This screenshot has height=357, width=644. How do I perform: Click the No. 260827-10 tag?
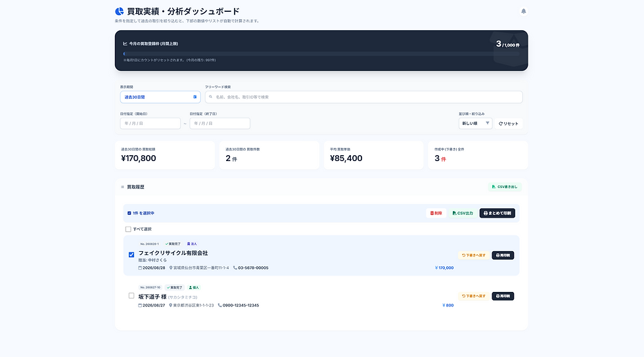point(150,287)
